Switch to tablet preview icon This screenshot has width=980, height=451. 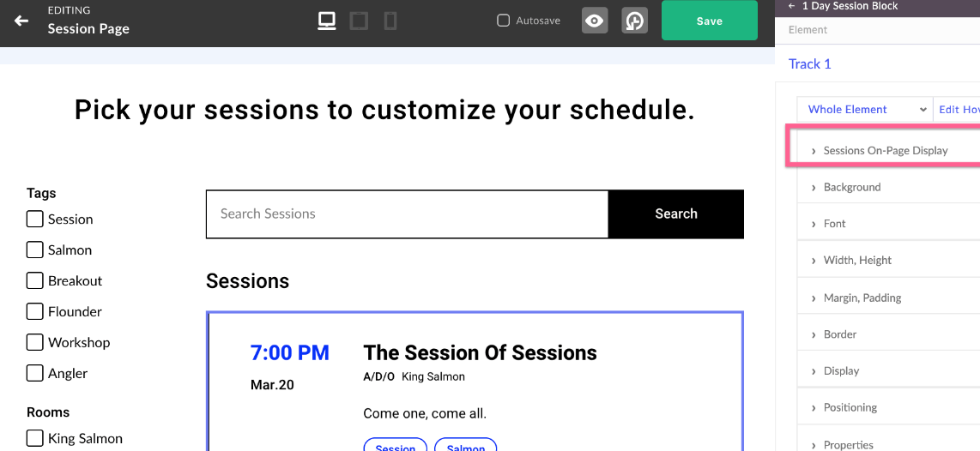click(x=359, y=21)
